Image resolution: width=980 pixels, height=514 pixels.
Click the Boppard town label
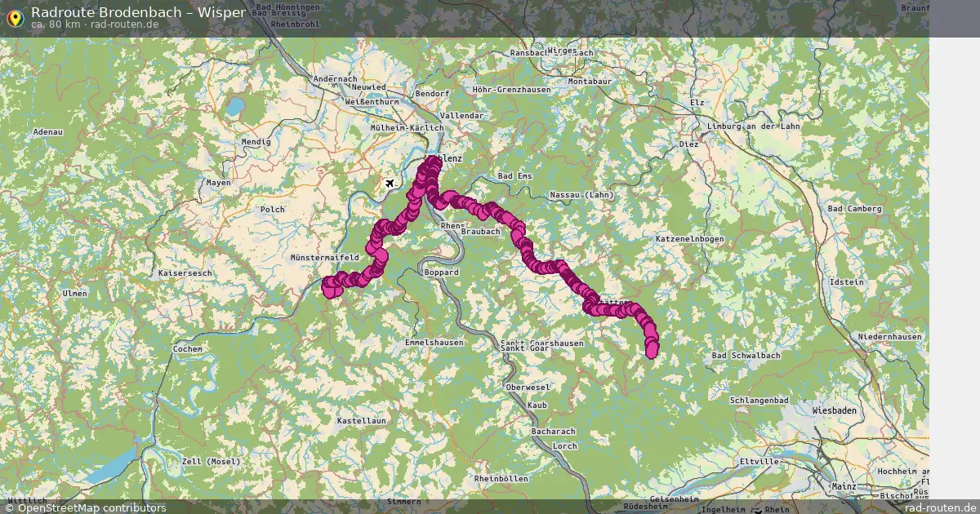tap(441, 273)
